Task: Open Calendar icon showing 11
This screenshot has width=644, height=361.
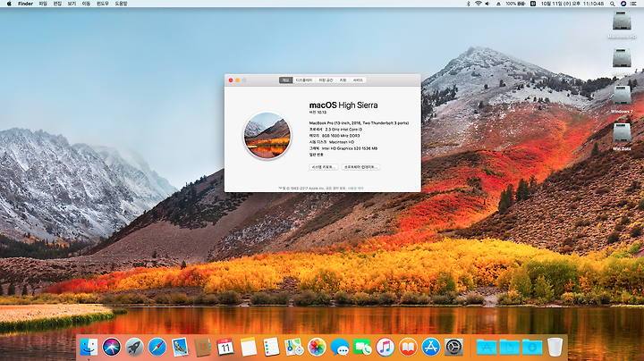Action: click(225, 347)
